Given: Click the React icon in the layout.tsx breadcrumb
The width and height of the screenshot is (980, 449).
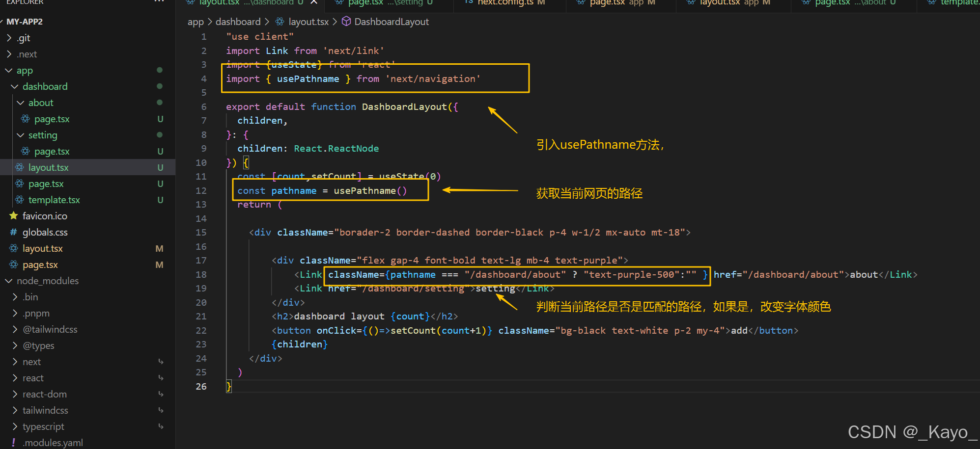Looking at the screenshot, I should click(279, 21).
